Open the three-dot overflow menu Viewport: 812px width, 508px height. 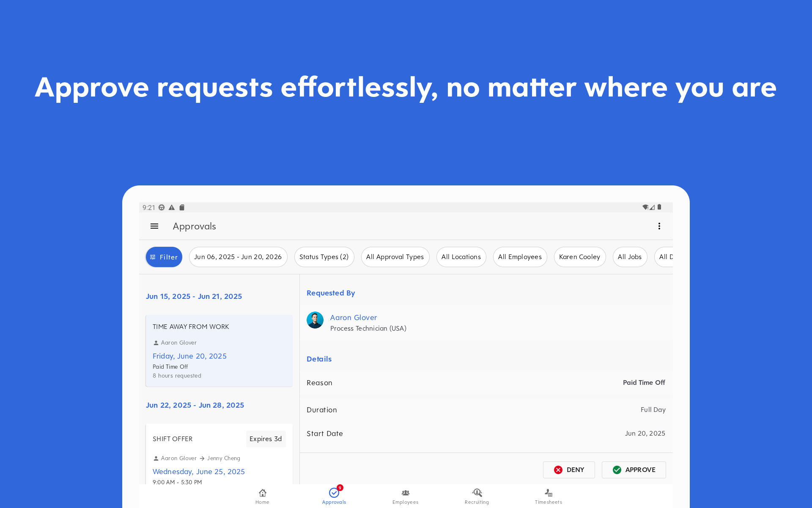pyautogui.click(x=659, y=226)
